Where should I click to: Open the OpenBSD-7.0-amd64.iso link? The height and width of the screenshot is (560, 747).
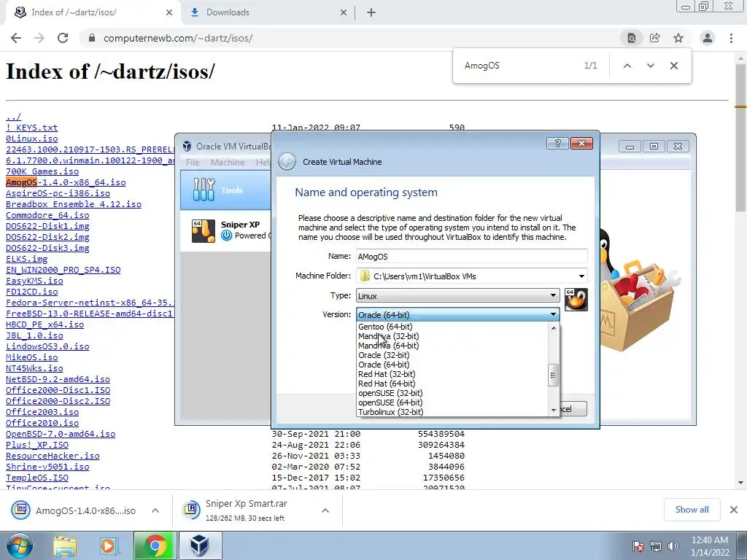pos(61,434)
